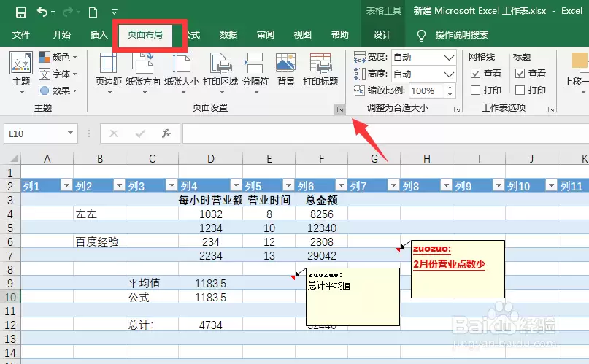Click the cell with value 29042
Viewport: 589px width, 364px height.
322,255
